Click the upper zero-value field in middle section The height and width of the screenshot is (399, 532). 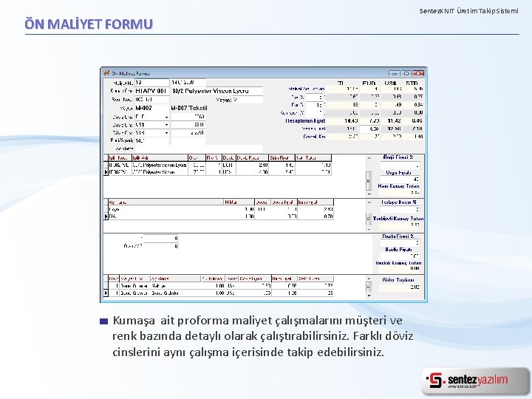click(x=160, y=238)
